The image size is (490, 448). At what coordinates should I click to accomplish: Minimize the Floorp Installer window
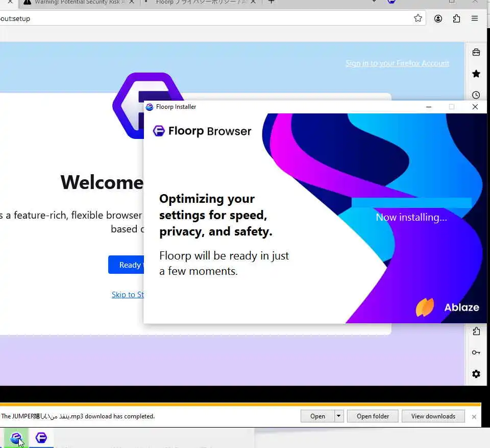[429, 107]
